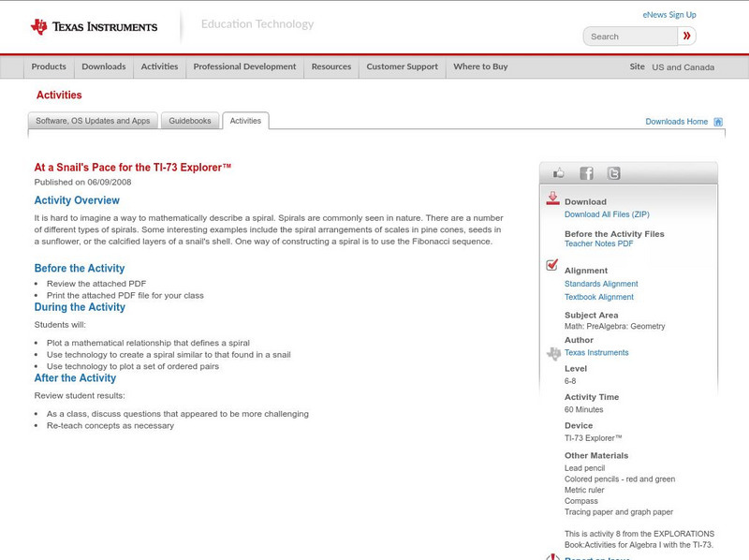Click the Alignment red checkmark icon
Screen dimensions: 749x560
[x=551, y=265]
